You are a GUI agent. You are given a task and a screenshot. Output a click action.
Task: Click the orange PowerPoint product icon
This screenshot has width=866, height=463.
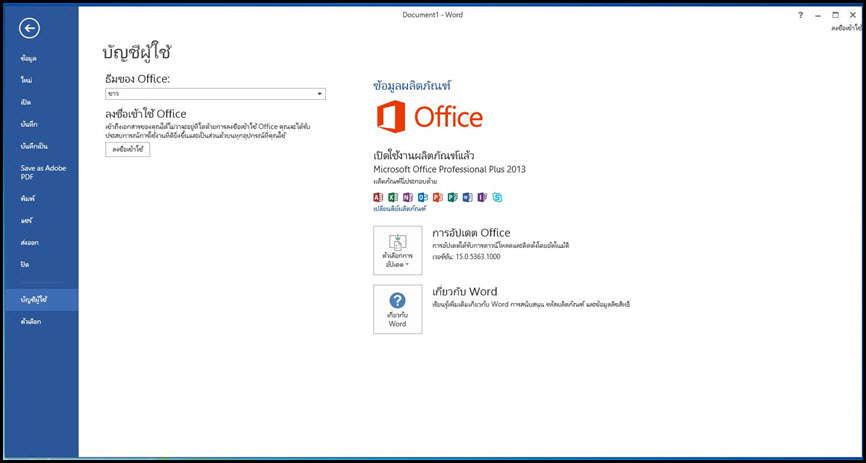coord(437,197)
